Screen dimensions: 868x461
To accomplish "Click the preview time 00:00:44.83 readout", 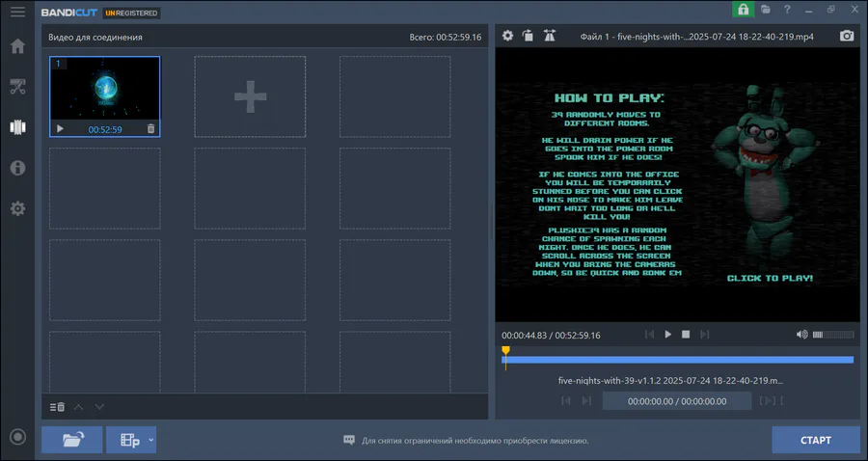I will (523, 336).
